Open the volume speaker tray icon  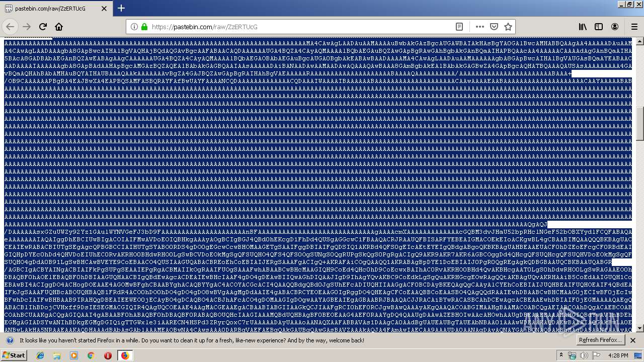tap(584, 355)
